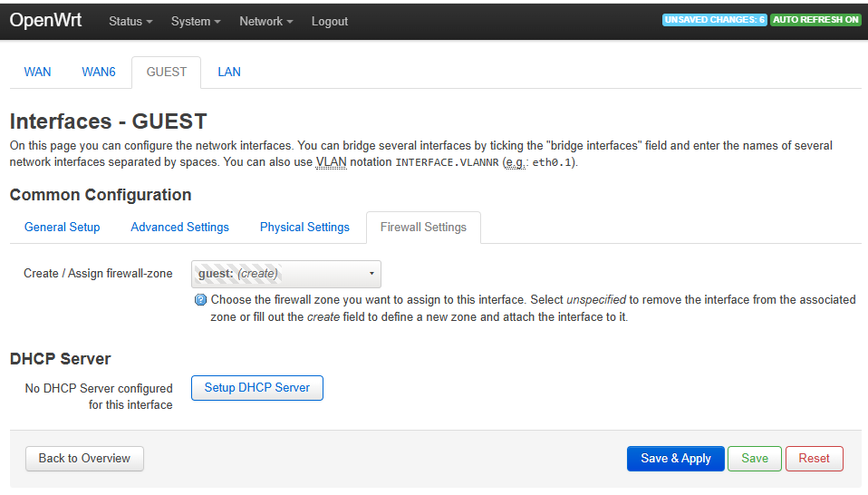Switch to the WAN6 interface tab
This screenshot has height=495, width=868.
(99, 72)
